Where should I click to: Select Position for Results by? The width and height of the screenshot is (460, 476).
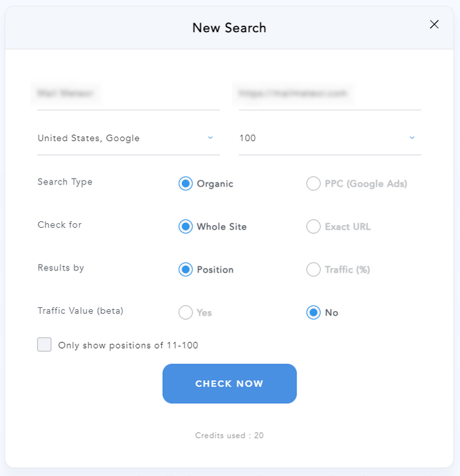tap(185, 270)
